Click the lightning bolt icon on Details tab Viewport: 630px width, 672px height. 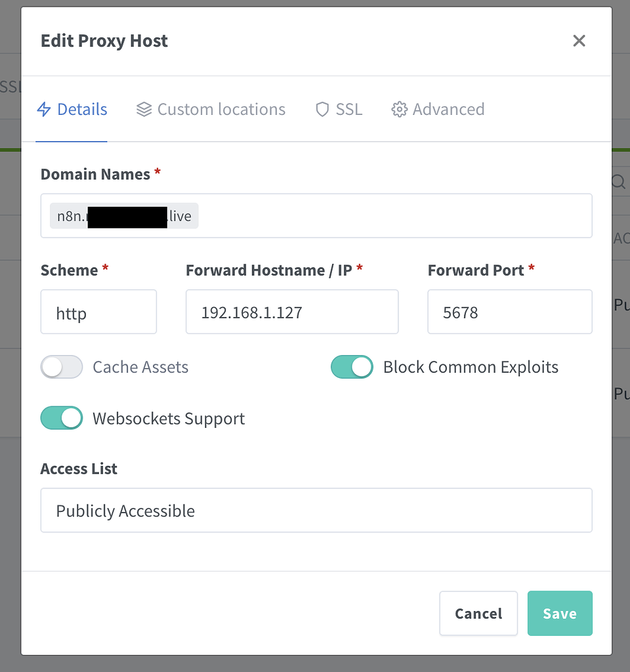[44, 110]
